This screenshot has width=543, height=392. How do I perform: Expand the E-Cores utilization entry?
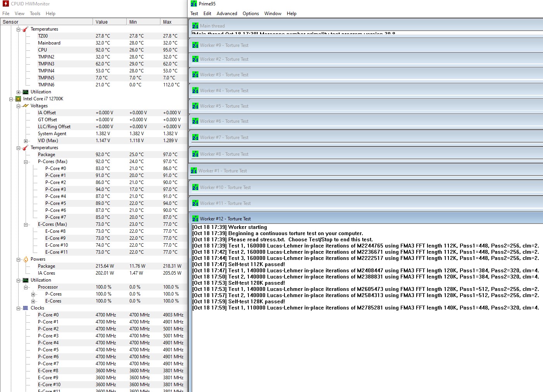(33, 301)
